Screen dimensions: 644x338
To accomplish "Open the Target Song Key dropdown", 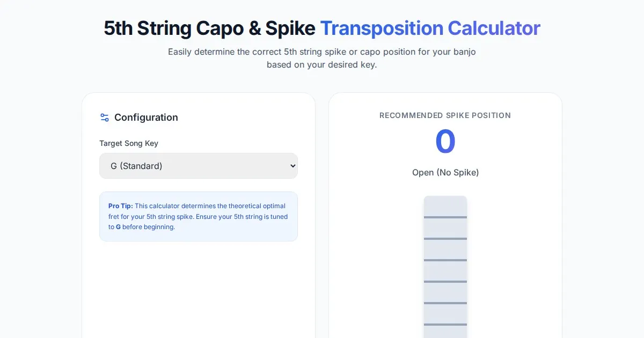I will point(198,166).
